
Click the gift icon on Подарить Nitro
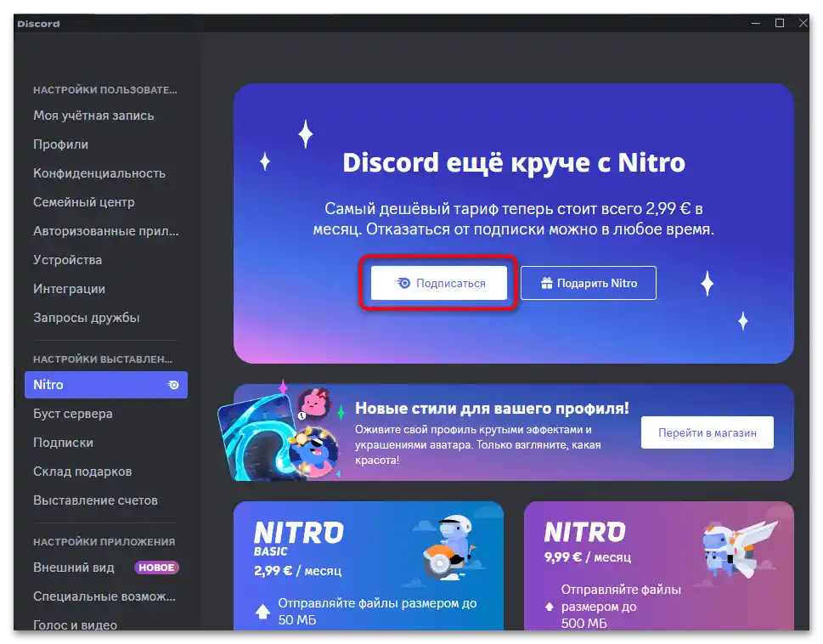click(x=547, y=283)
